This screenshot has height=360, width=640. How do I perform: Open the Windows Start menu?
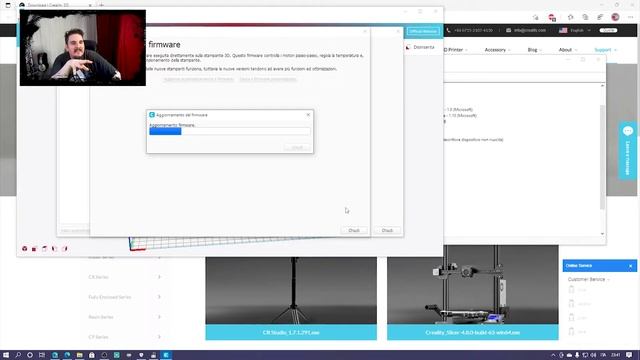pos(6,355)
